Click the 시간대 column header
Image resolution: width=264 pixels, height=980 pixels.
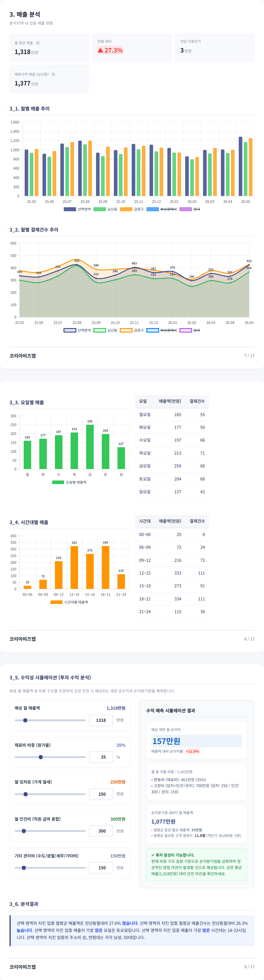[x=145, y=521]
